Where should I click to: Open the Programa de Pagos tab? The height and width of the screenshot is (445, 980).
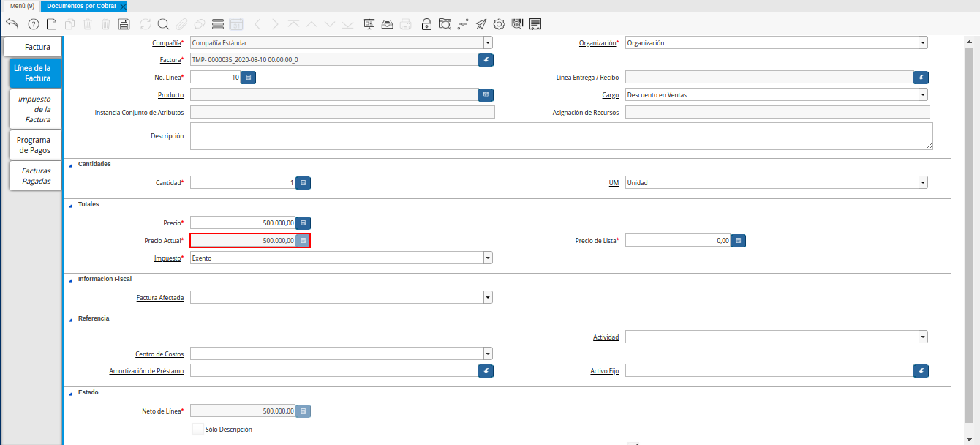tap(33, 145)
